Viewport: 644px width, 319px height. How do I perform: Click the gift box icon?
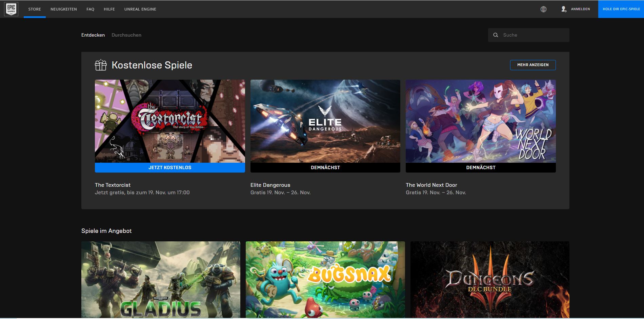[x=101, y=65]
